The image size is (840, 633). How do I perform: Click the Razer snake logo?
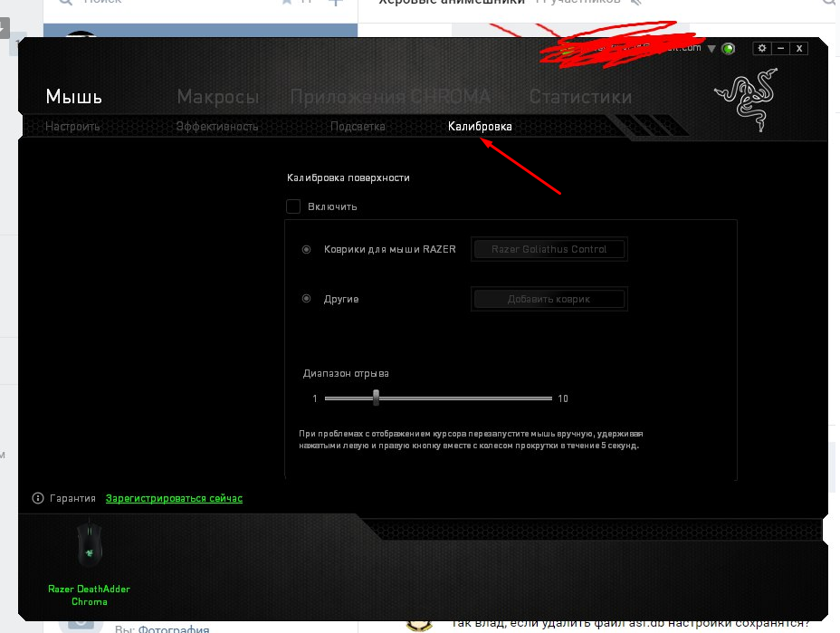click(747, 100)
